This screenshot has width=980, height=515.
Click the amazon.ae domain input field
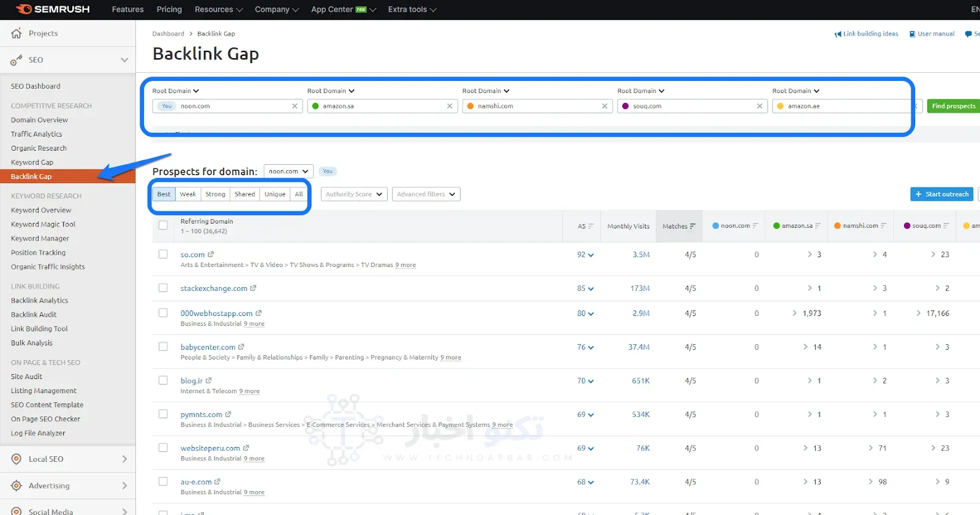coord(848,106)
